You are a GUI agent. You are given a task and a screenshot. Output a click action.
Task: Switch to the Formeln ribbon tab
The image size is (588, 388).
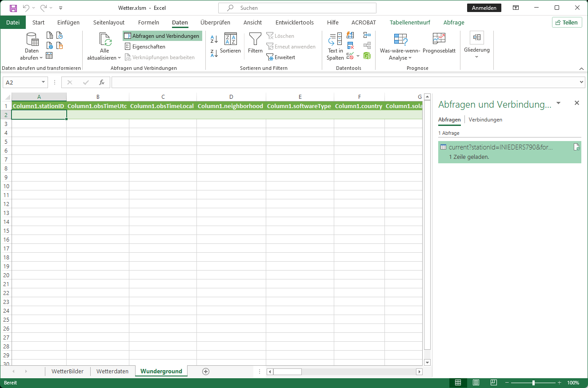(148, 22)
